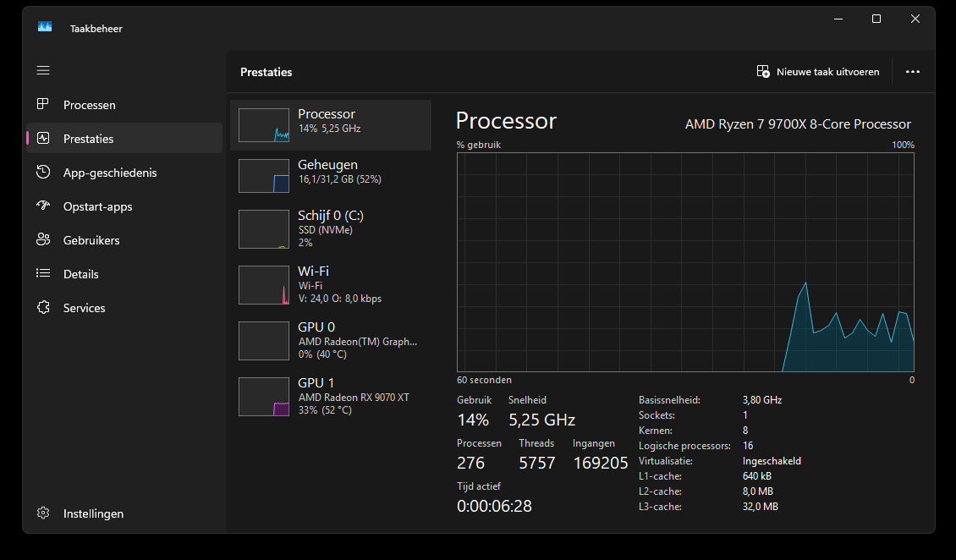The height and width of the screenshot is (560, 956).
Task: Open Instellingen gear icon
Action: coord(43,513)
